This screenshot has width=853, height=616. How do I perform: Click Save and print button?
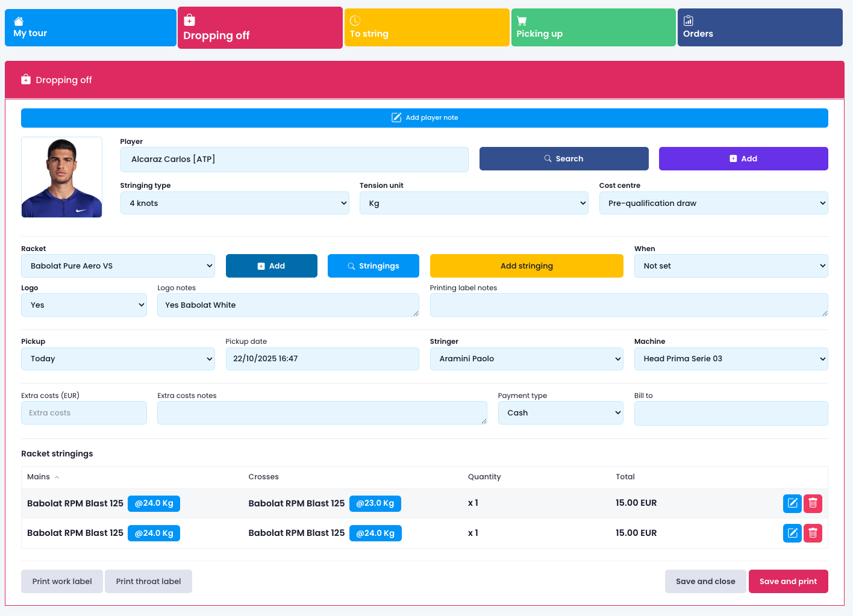(x=788, y=582)
